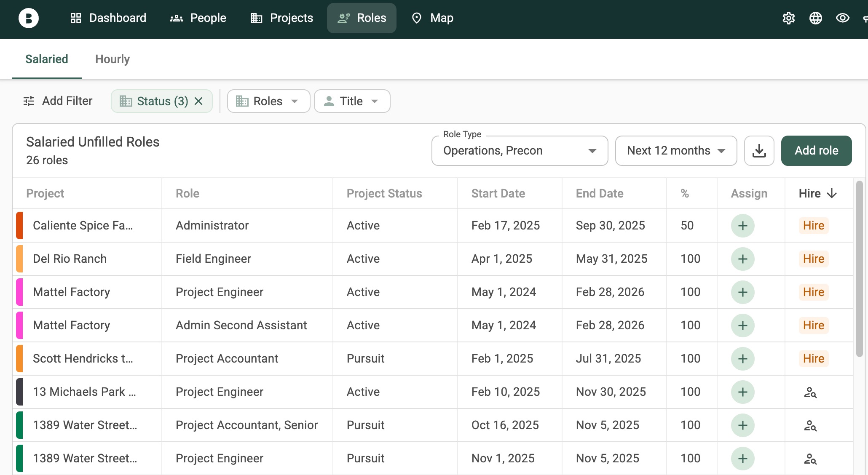Viewport: 868px width, 475px height.
Task: Switch to the Hourly tab
Action: [x=113, y=59]
